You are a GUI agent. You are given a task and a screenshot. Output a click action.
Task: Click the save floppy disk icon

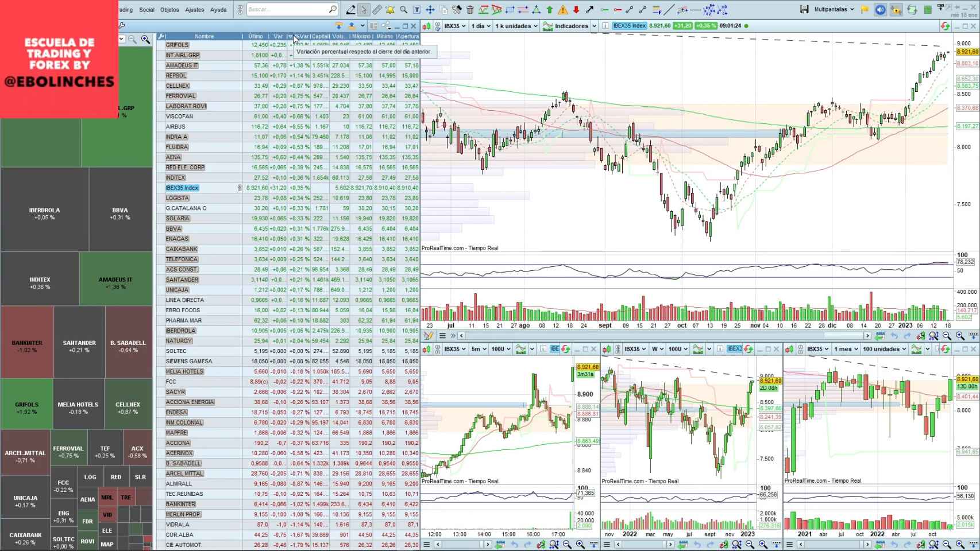[x=804, y=9]
